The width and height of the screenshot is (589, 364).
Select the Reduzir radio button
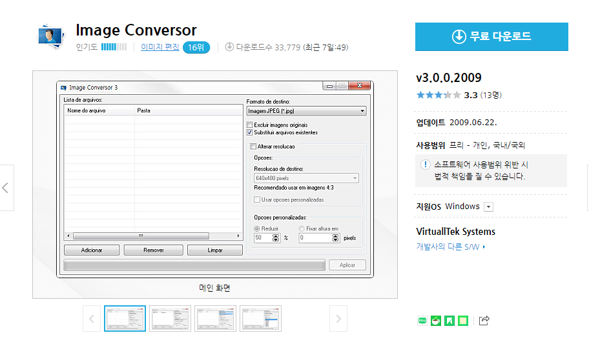[257, 228]
